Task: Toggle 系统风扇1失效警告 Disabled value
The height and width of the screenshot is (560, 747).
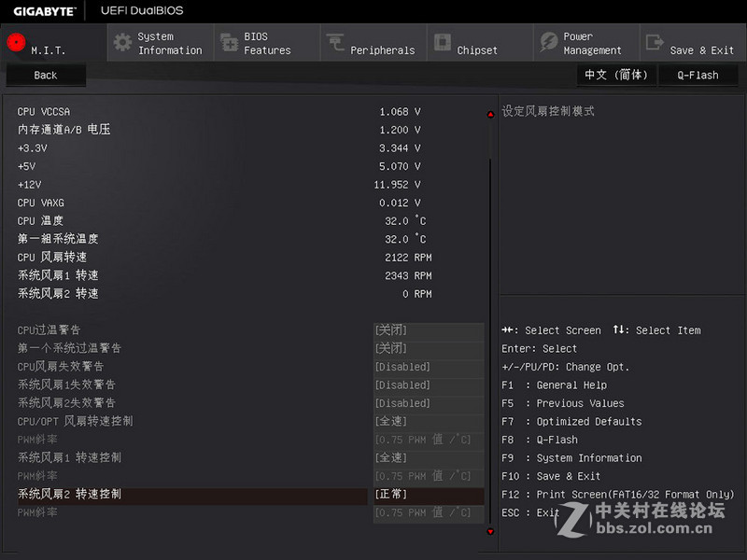Action: [x=429, y=385]
